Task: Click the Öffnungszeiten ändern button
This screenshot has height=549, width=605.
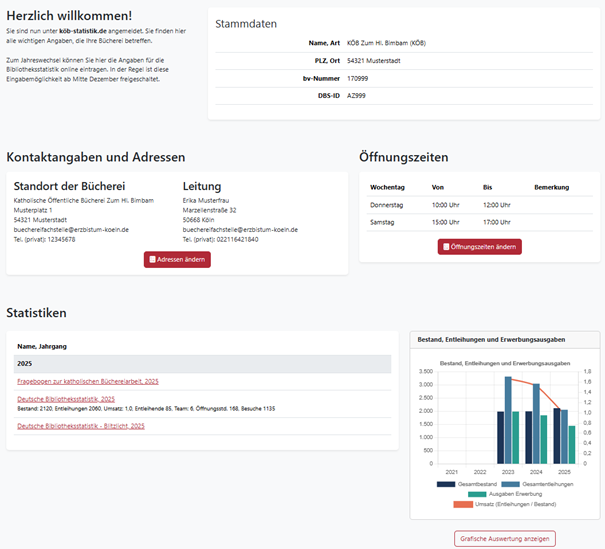Action: pos(480,247)
